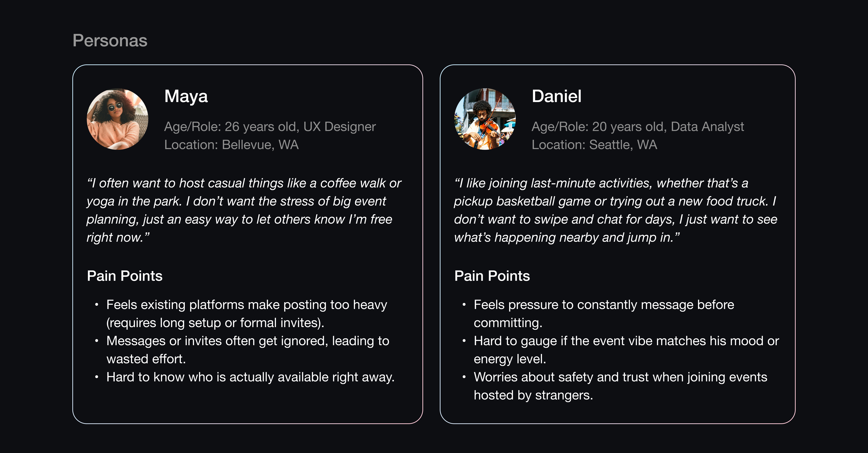The width and height of the screenshot is (868, 453).
Task: Click Daniel's last-minute activities quote
Action: (615, 210)
